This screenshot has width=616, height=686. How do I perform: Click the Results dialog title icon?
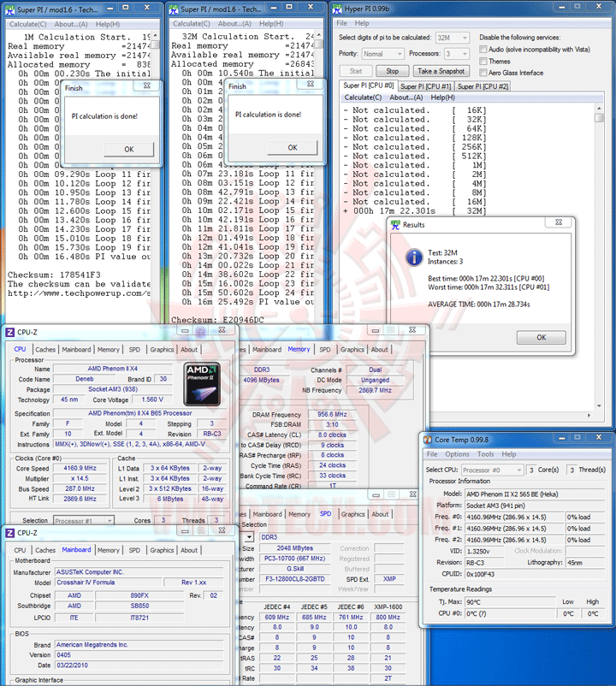click(x=395, y=225)
